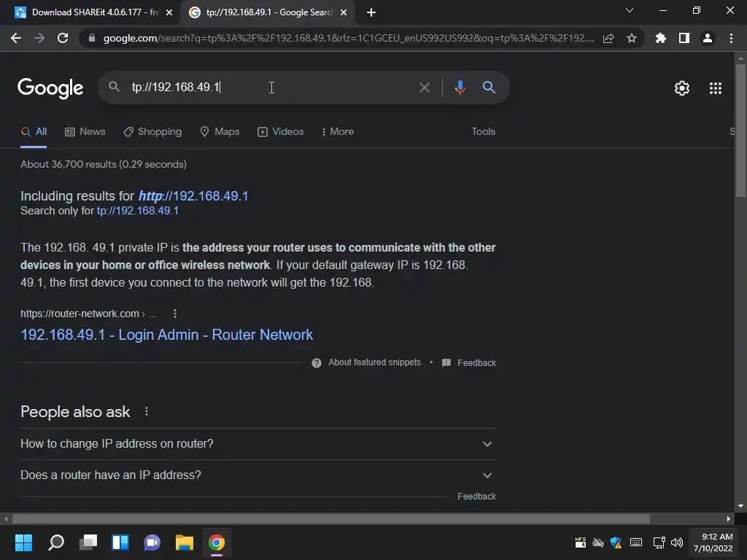This screenshot has width=747, height=560.
Task: Click the browser forward arrow
Action: pos(39,38)
